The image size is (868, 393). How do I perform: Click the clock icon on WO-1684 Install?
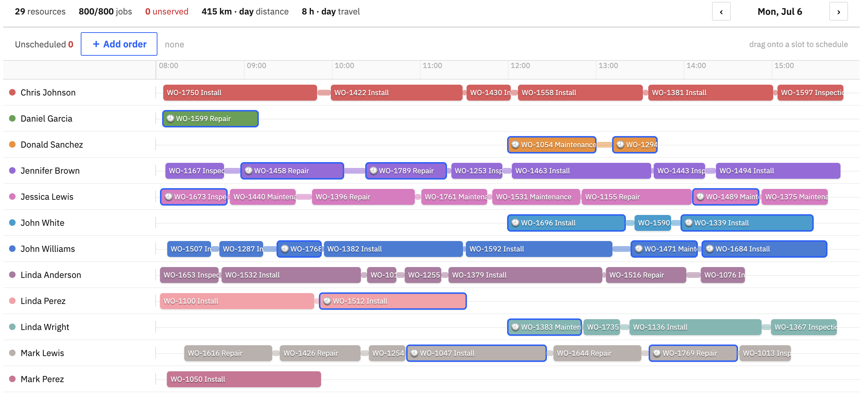click(x=710, y=249)
